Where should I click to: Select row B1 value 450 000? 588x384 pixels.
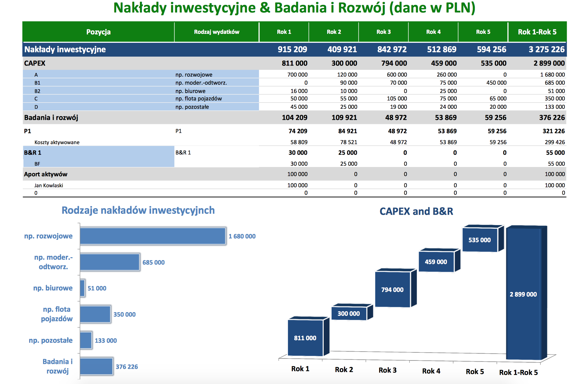point(496,83)
